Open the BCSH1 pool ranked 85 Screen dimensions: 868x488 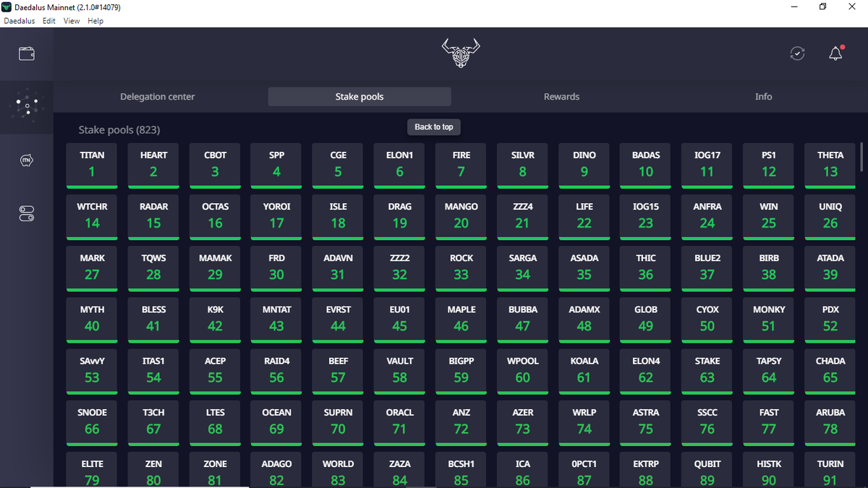coord(461,470)
